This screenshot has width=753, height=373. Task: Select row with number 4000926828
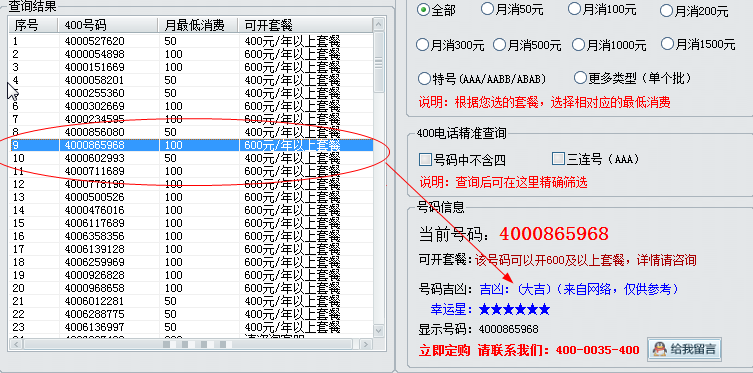click(191, 275)
